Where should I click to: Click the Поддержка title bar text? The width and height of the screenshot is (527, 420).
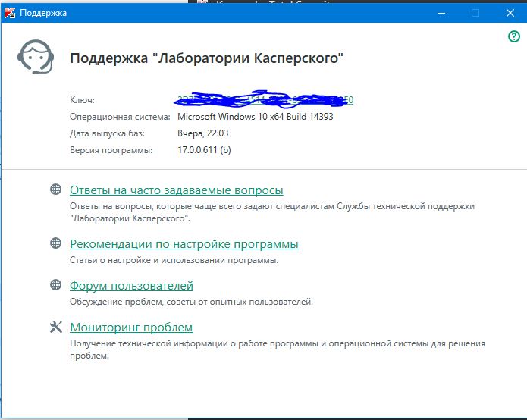coord(43,13)
